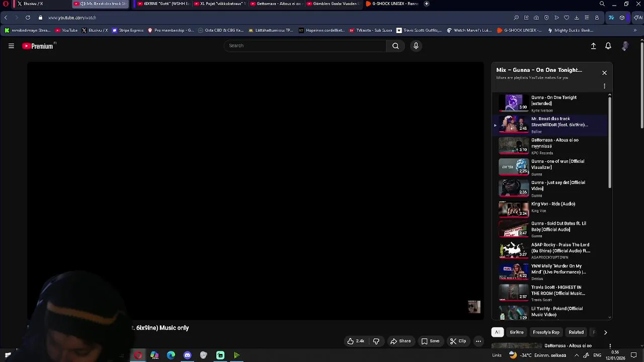This screenshot has width=644, height=362.
Task: Select the Related filter chip
Action: (x=576, y=332)
